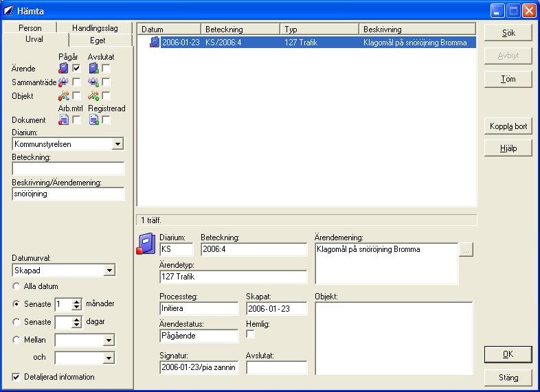This screenshot has height=392, width=540.
Task: Click the Skapat field showing 2006-01-23
Action: 277,308
